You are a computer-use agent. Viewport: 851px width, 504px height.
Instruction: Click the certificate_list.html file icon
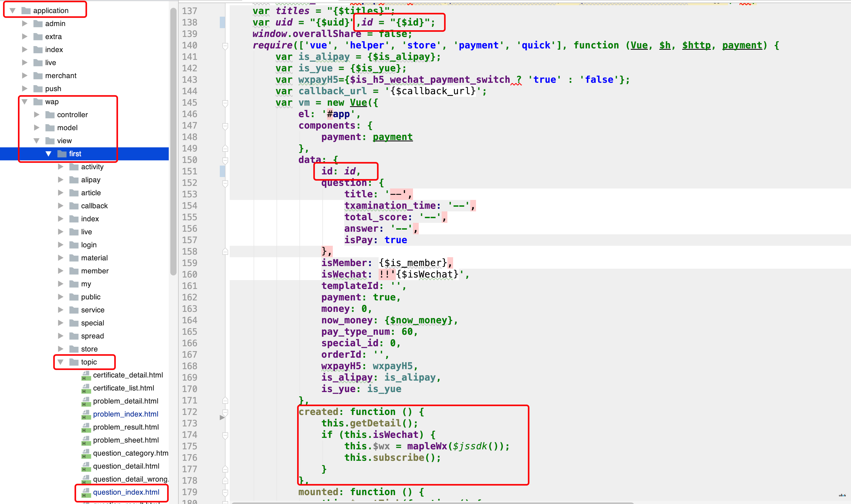tap(86, 388)
